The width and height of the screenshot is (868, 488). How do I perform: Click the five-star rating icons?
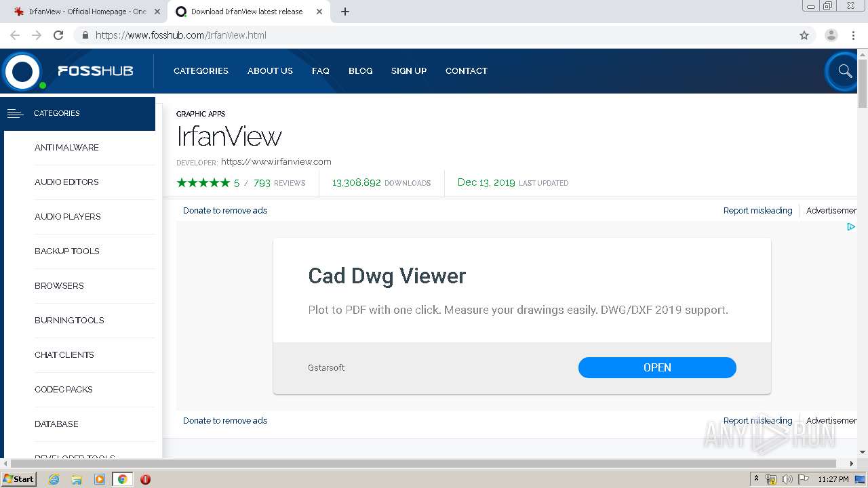coord(203,182)
